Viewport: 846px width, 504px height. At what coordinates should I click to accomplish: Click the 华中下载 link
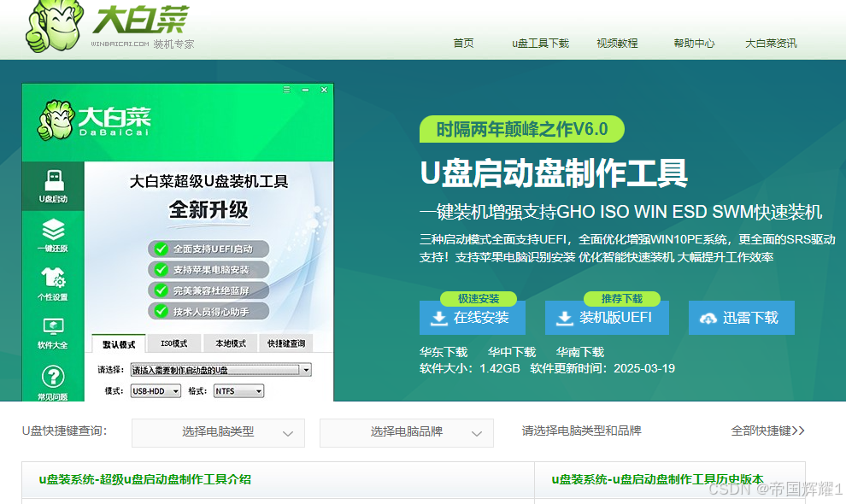point(512,352)
